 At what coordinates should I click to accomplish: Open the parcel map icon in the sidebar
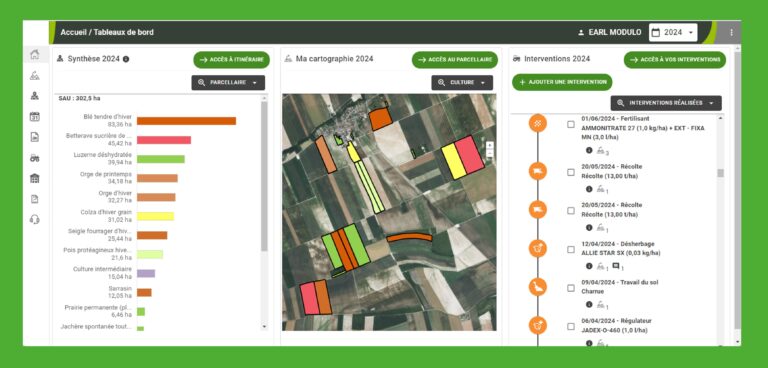point(34,75)
